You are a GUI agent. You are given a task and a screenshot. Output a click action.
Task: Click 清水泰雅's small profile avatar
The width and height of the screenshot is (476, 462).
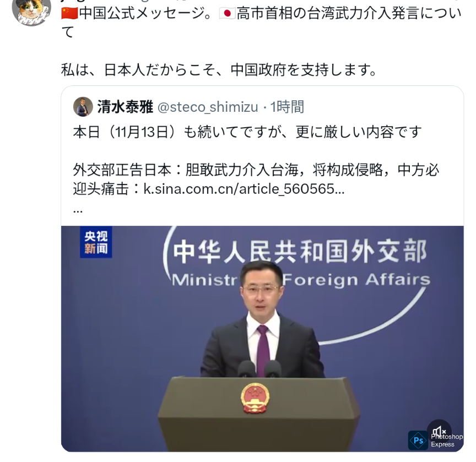tap(83, 107)
